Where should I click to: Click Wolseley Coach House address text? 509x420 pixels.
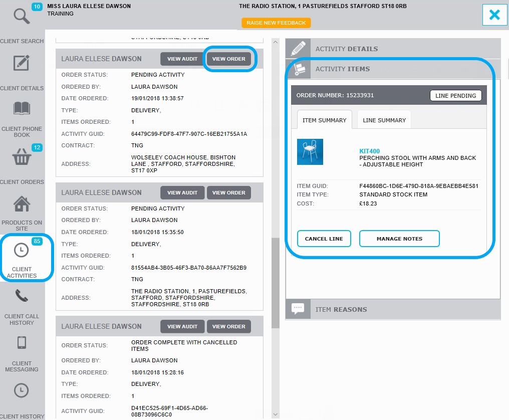pos(183,164)
